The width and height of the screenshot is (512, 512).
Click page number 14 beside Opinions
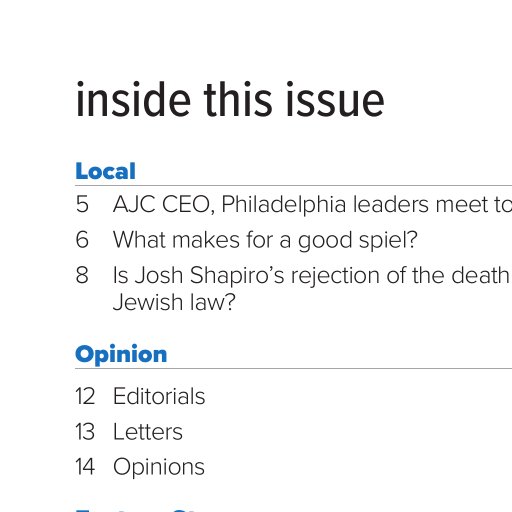85,467
